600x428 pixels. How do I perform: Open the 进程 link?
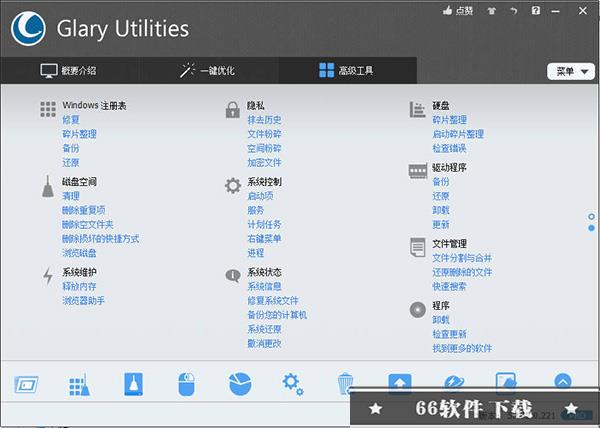point(256,253)
